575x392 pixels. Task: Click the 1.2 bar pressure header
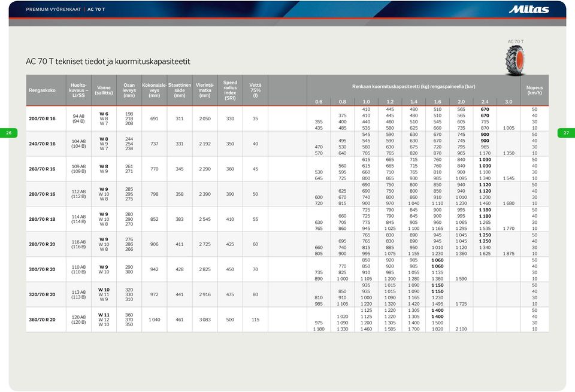point(390,102)
